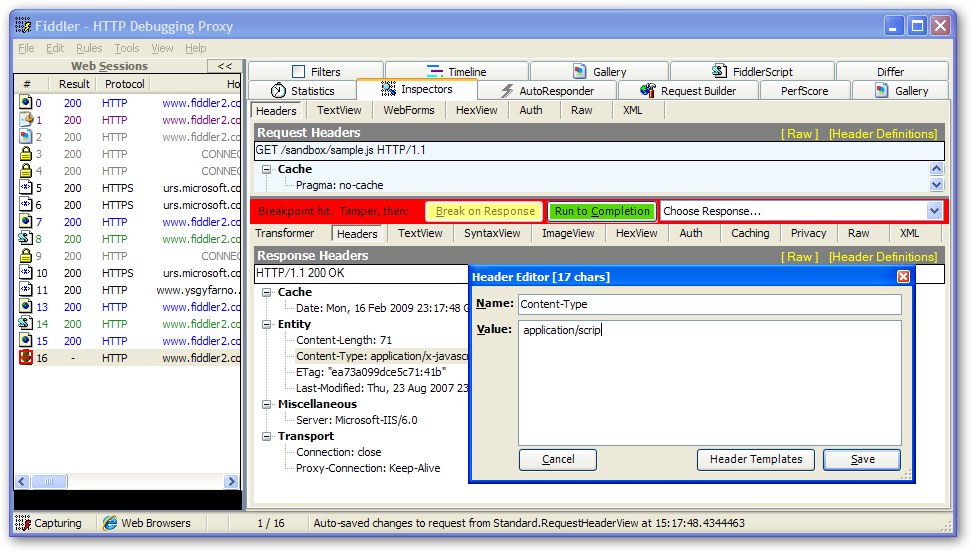This screenshot has width=972, height=552.
Task: Click the Web Browsers status icon
Action: 110,522
